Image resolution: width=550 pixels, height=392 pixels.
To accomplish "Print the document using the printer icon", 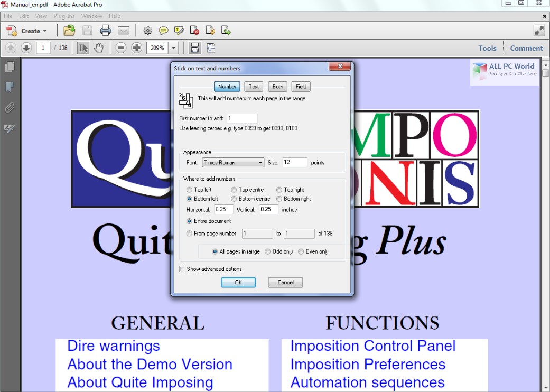I will (x=105, y=31).
